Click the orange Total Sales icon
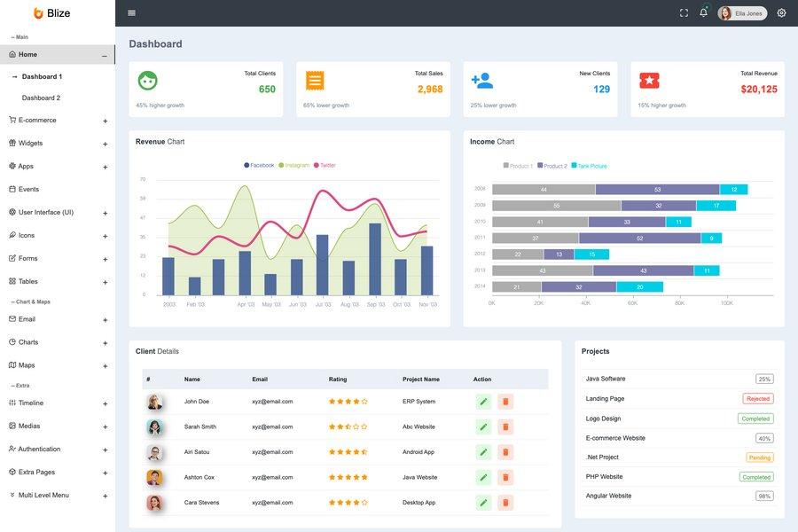798x532 pixels. 315,80
